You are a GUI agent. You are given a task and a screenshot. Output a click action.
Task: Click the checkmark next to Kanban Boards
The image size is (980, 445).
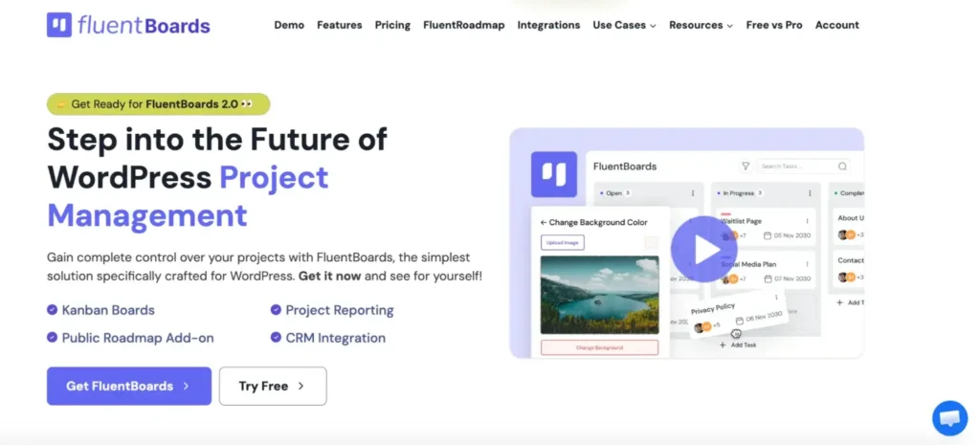pos(52,310)
